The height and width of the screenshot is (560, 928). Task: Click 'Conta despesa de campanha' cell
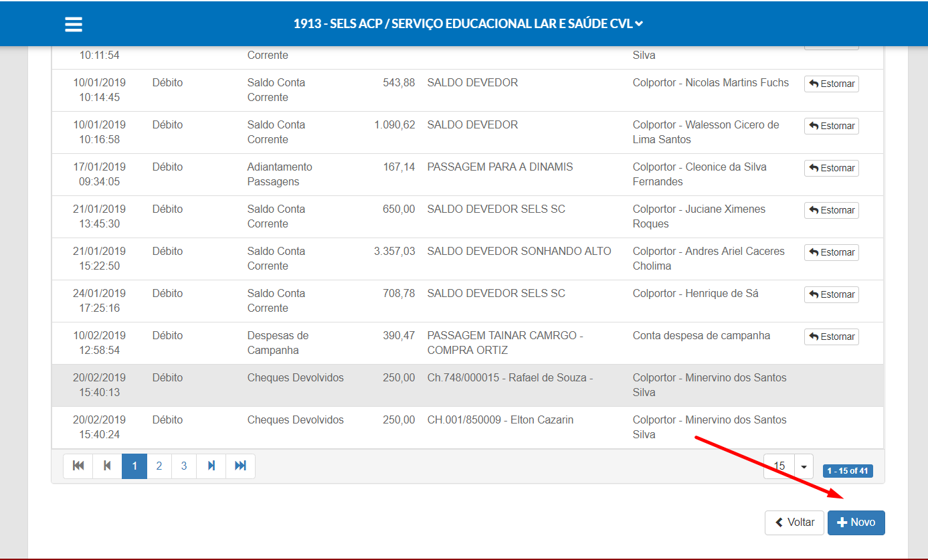point(701,336)
